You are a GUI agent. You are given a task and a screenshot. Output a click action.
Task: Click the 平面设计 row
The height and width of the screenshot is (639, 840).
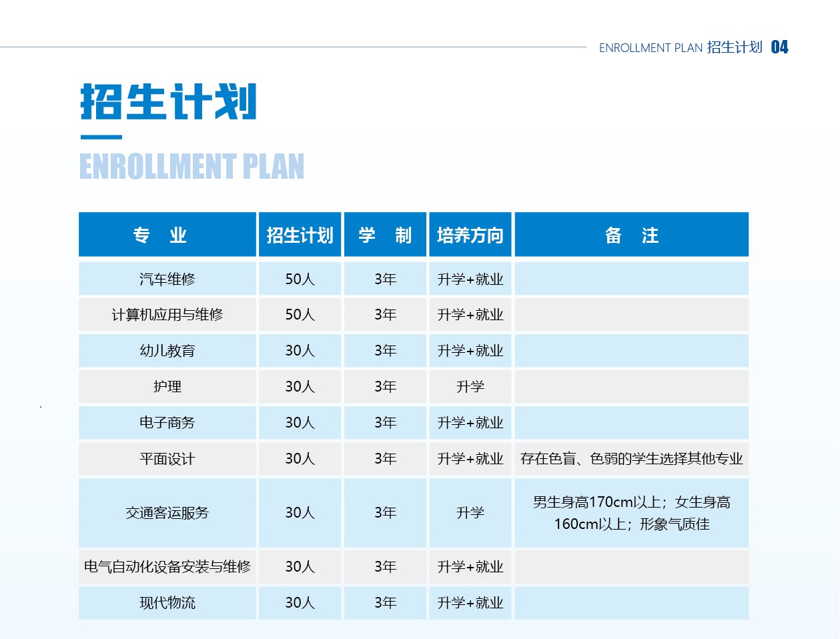tap(167, 458)
